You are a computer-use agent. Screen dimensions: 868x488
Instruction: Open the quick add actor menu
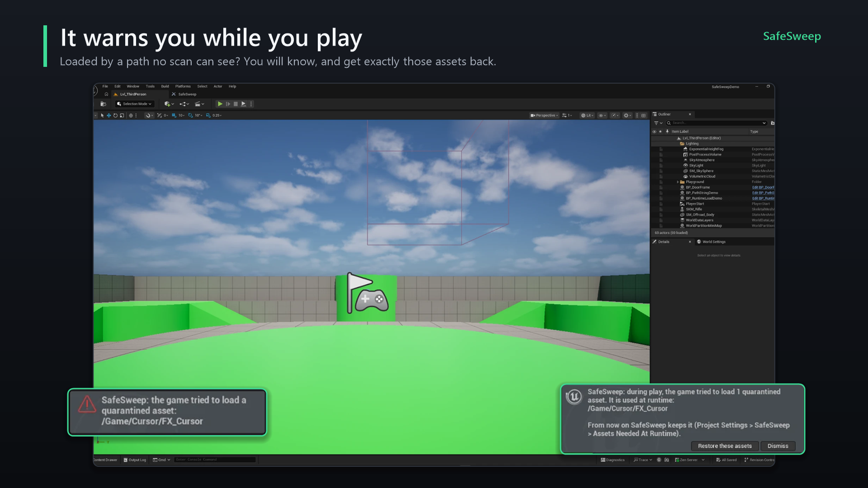click(169, 104)
